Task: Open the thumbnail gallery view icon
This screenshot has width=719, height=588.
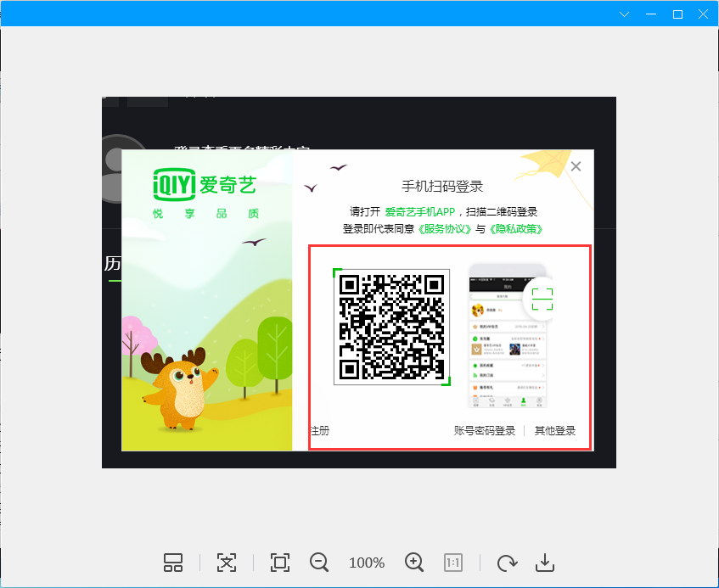Action: (x=173, y=563)
